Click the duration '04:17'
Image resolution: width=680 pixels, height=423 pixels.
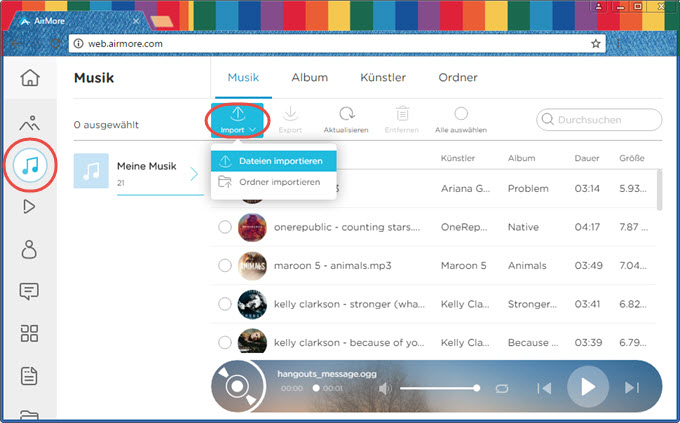[x=587, y=227]
